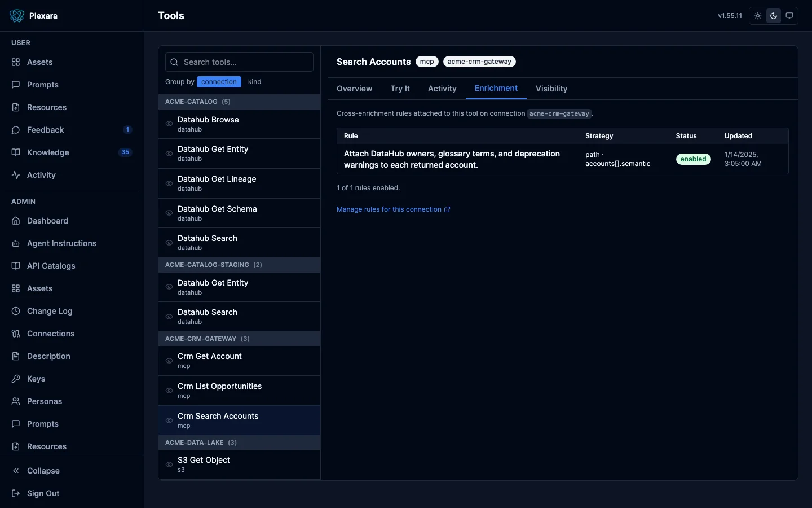812x508 pixels.
Task: Select the dark theme moon icon
Action: [x=774, y=16]
